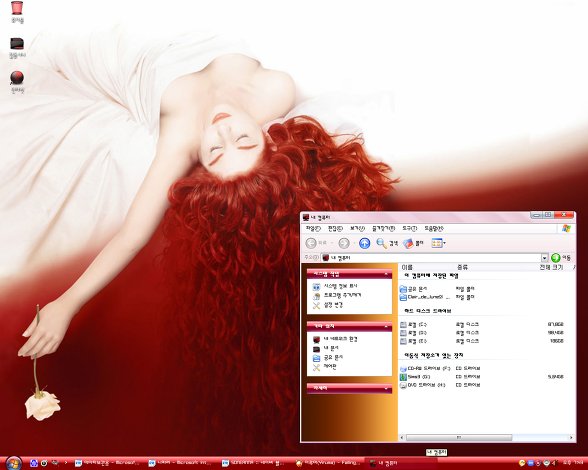Click the blue quick launch icon

pyautogui.click(x=34, y=463)
